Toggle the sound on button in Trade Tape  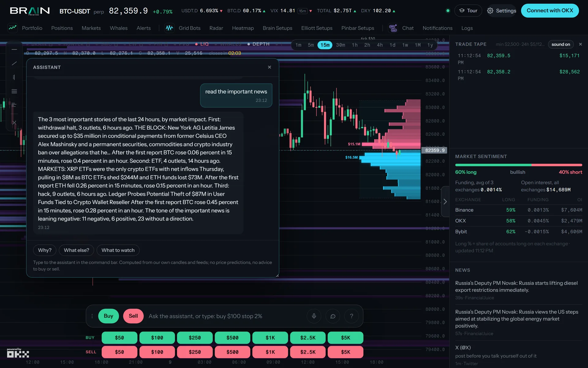[561, 44]
